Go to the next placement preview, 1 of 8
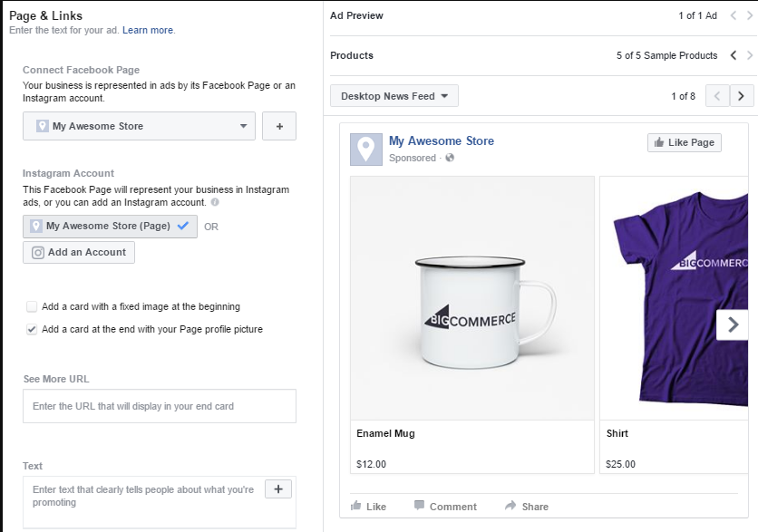Image resolution: width=758 pixels, height=532 pixels. (743, 96)
